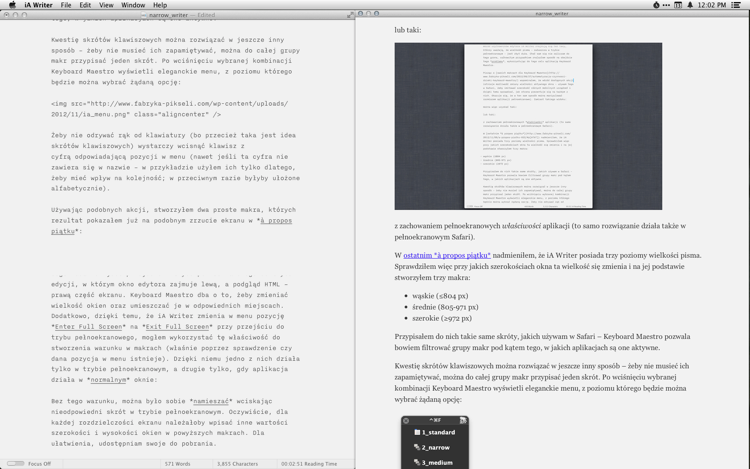Screen dimensions: 750x469
Task: Click the Keyboard Maestro icon in palette image
Action: point(463,420)
